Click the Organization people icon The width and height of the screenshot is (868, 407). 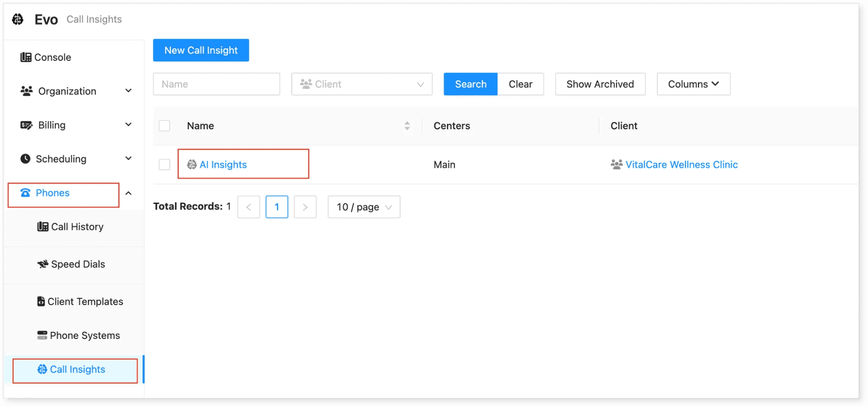coord(26,91)
